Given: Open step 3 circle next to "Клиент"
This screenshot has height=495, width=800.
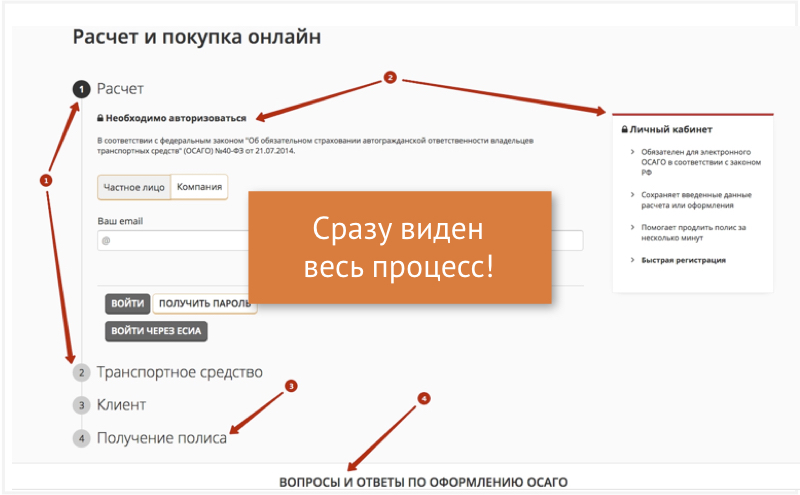Looking at the screenshot, I should (81, 406).
